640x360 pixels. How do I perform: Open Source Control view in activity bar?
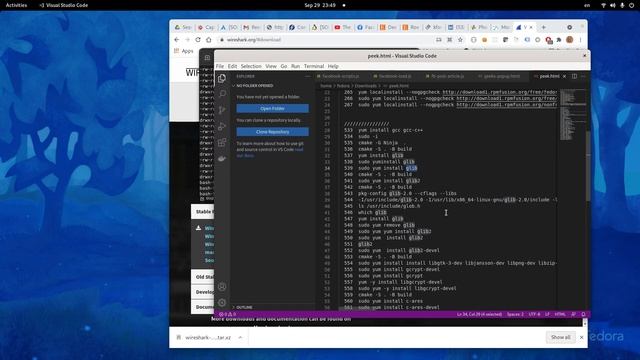(222, 110)
